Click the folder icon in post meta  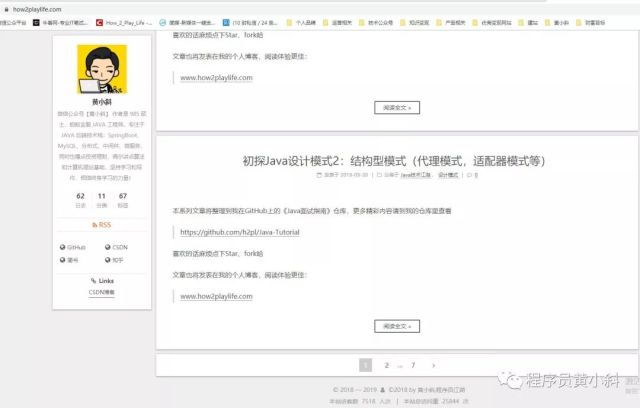[379, 175]
